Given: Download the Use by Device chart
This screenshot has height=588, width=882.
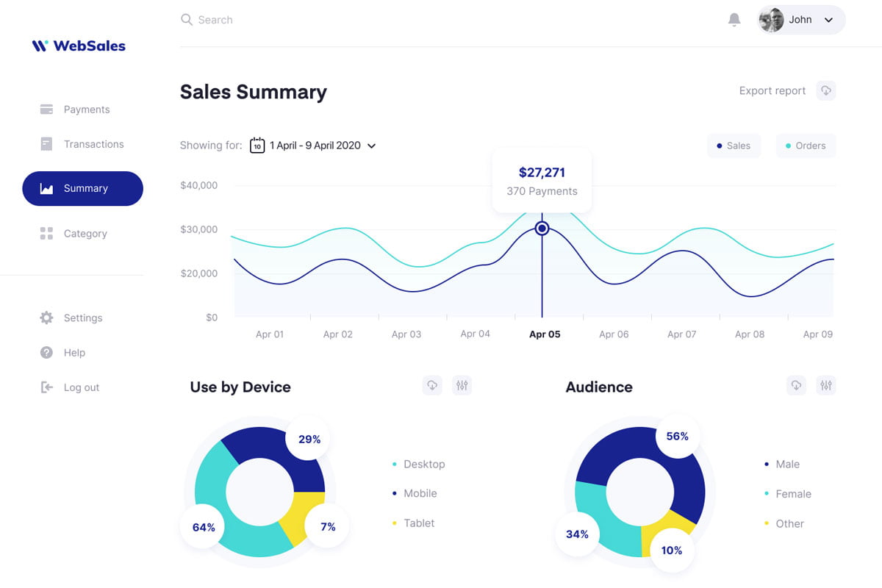Looking at the screenshot, I should 432,385.
